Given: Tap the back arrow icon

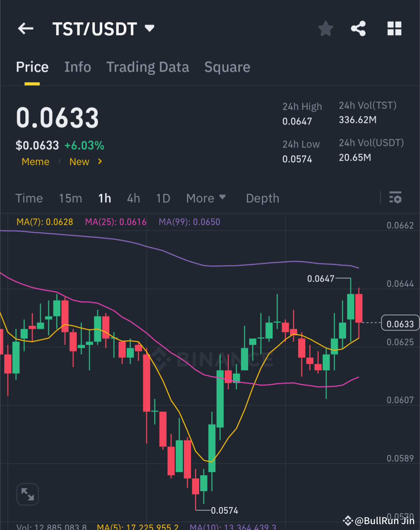Looking at the screenshot, I should pos(26,28).
